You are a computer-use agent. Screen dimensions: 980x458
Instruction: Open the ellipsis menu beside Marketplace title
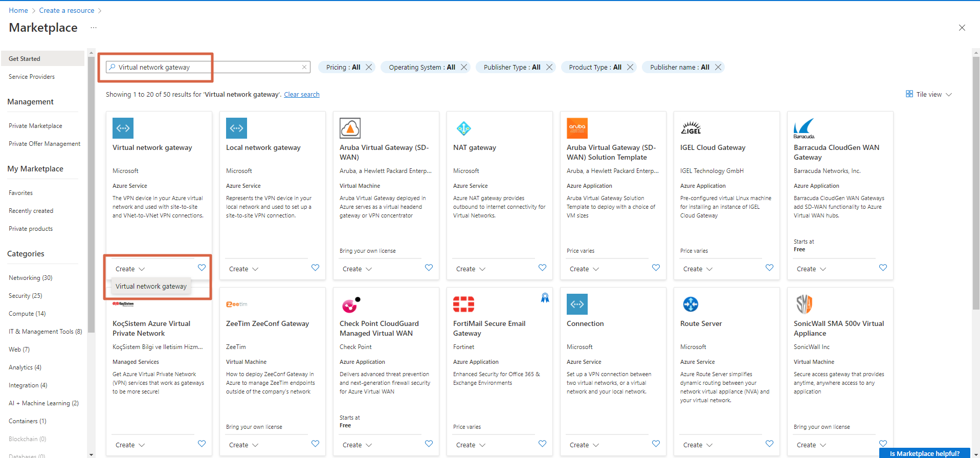(94, 28)
